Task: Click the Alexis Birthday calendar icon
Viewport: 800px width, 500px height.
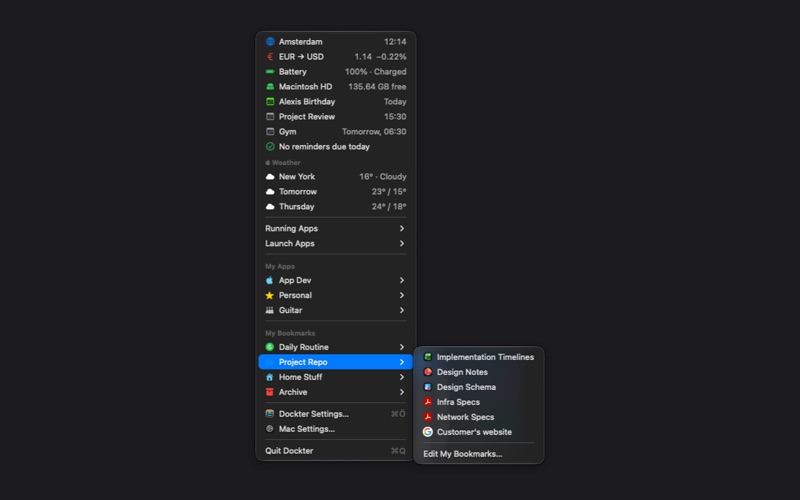Action: (x=270, y=102)
